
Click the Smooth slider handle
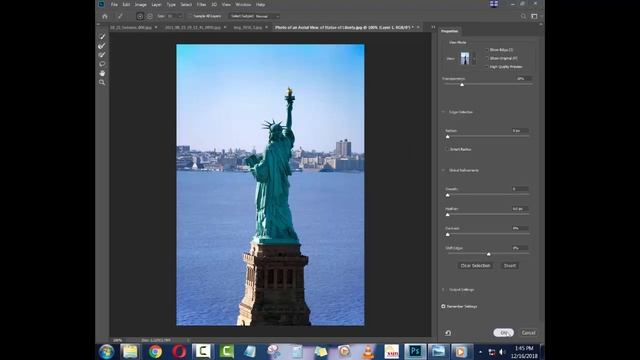(x=448, y=195)
